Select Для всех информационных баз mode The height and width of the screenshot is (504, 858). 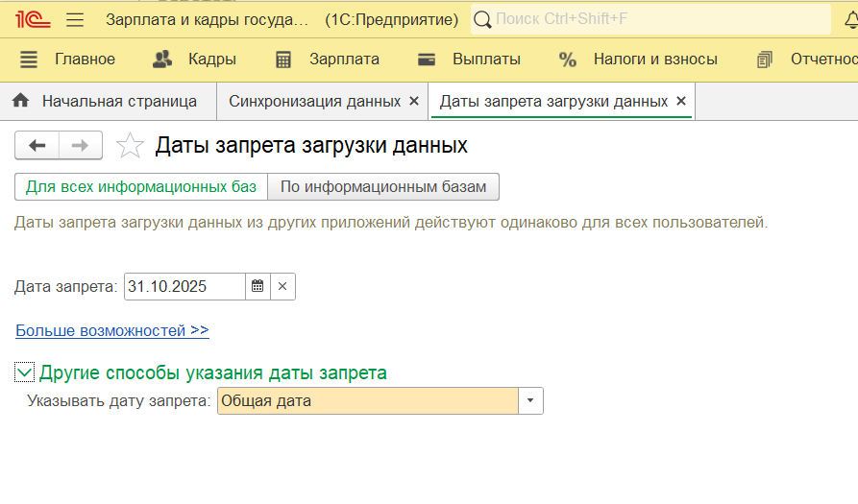click(141, 186)
